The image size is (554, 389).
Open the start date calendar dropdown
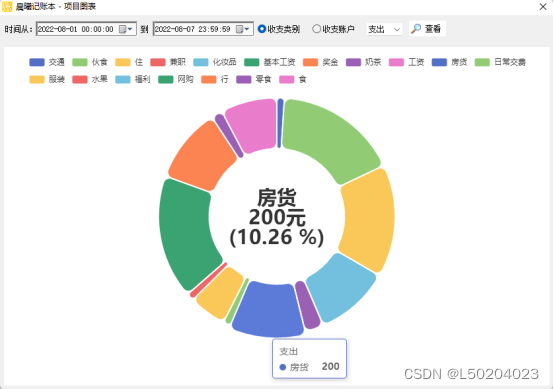[126, 29]
